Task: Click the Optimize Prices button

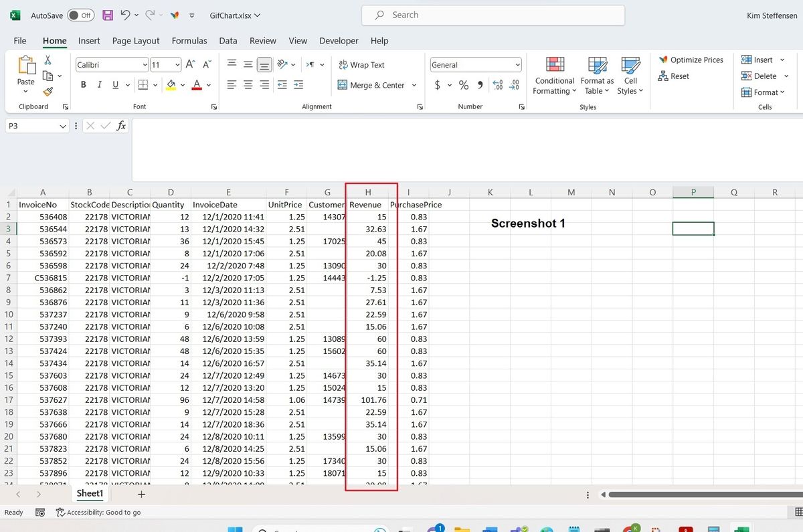Action: coord(691,60)
